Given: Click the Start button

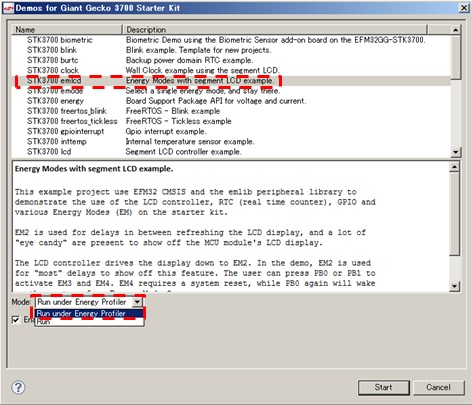Looking at the screenshot, I should [384, 387].
